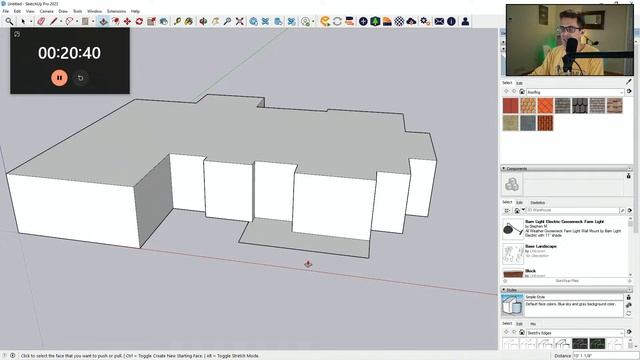Click the Zoom Extents tool
This screenshot has height=360, width=640.
240,21
